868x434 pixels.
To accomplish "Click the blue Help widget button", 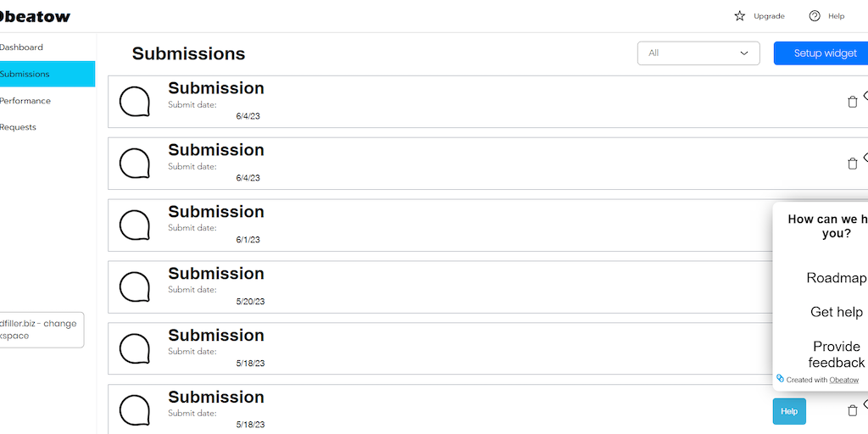I will point(789,411).
